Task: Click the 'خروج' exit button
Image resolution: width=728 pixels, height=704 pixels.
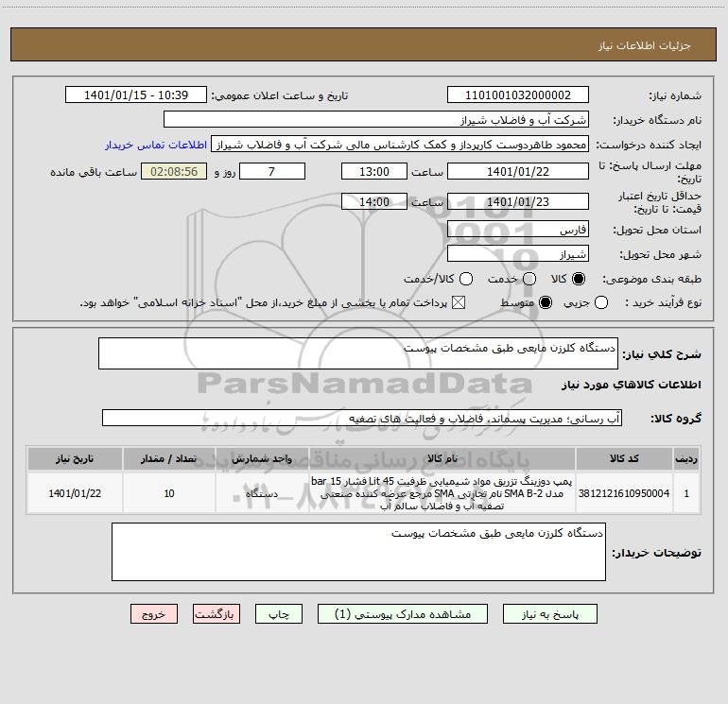Action: [154, 614]
